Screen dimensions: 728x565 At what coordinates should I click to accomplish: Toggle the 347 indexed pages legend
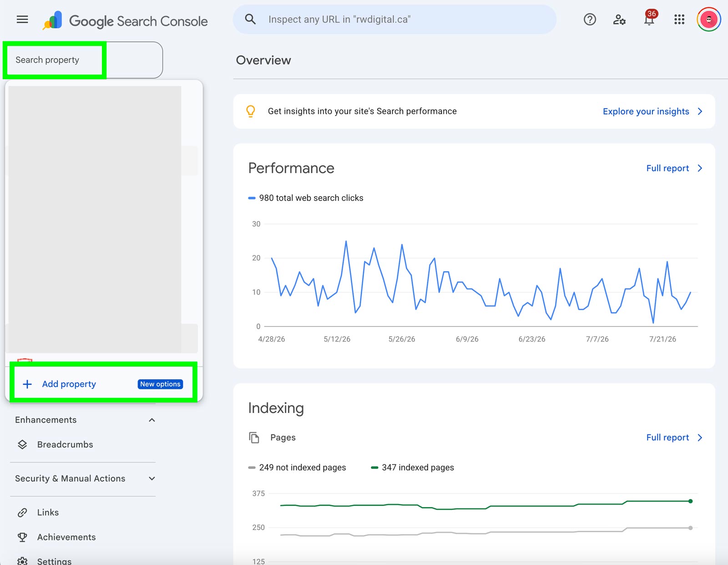point(413,468)
